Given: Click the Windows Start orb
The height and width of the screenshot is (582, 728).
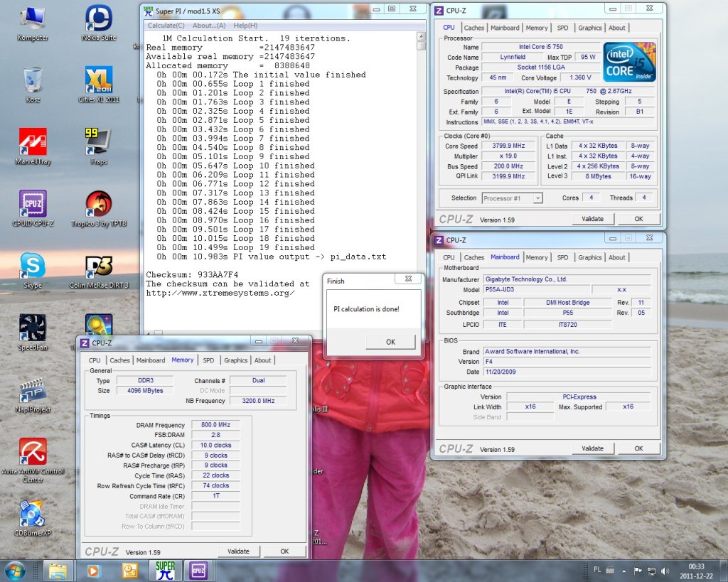Looking at the screenshot, I should tap(15, 571).
